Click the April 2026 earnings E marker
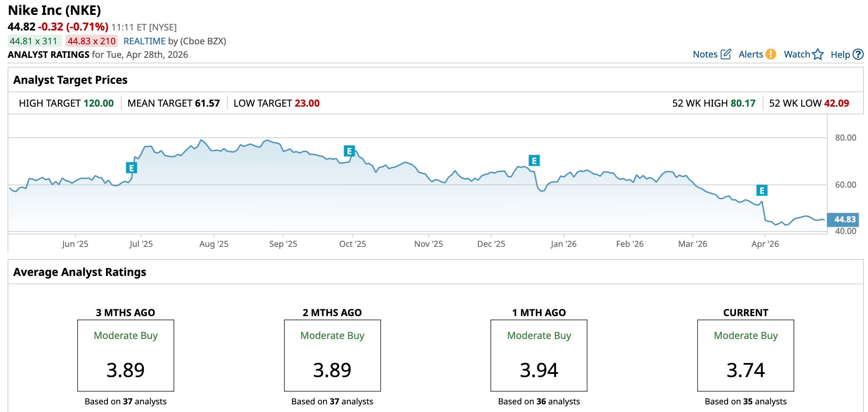868x412 pixels. [762, 190]
